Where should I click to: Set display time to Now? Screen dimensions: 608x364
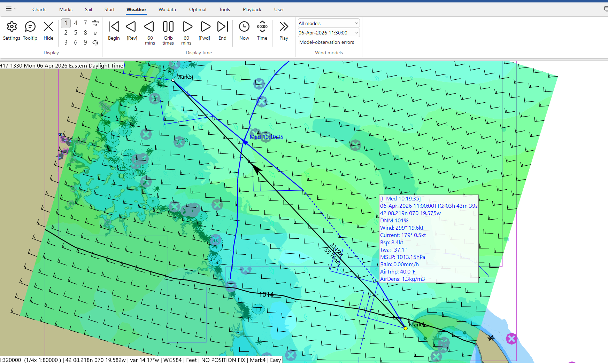pyautogui.click(x=244, y=30)
